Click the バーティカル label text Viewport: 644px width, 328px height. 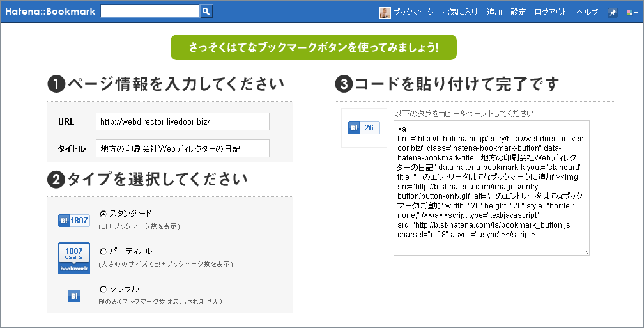coord(130,251)
